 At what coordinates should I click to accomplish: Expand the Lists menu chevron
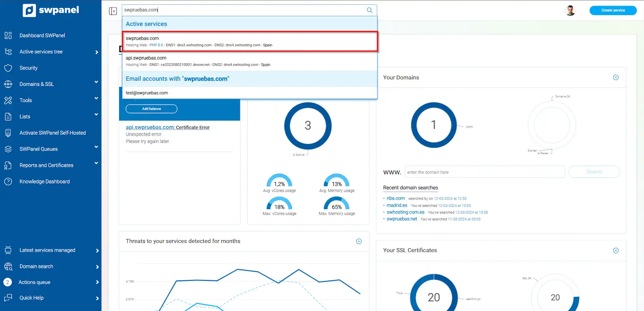click(96, 115)
